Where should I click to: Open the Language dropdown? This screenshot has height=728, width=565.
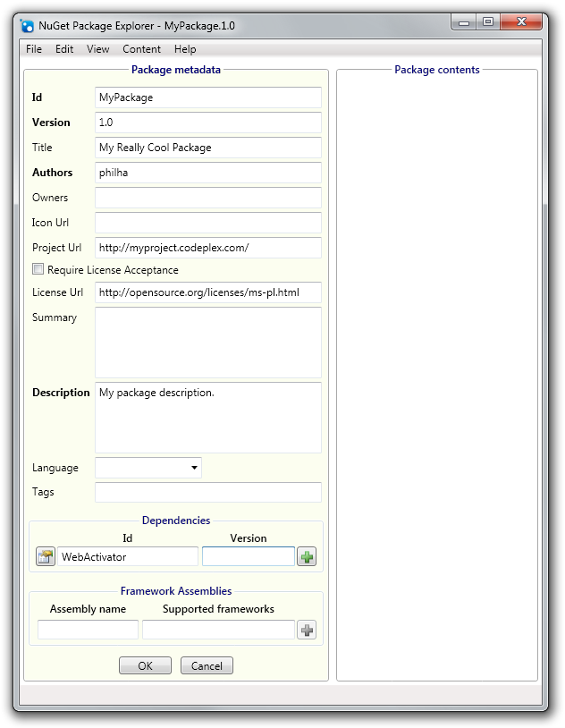click(148, 468)
